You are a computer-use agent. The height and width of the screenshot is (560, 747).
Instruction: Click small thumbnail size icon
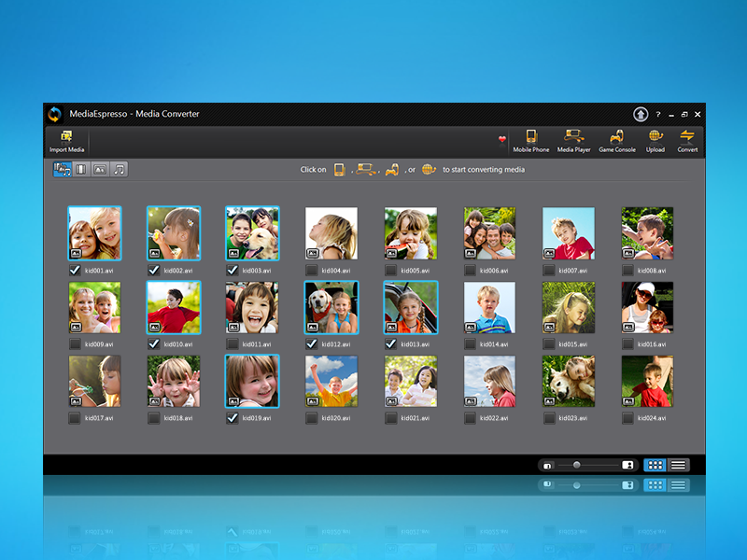click(x=547, y=465)
